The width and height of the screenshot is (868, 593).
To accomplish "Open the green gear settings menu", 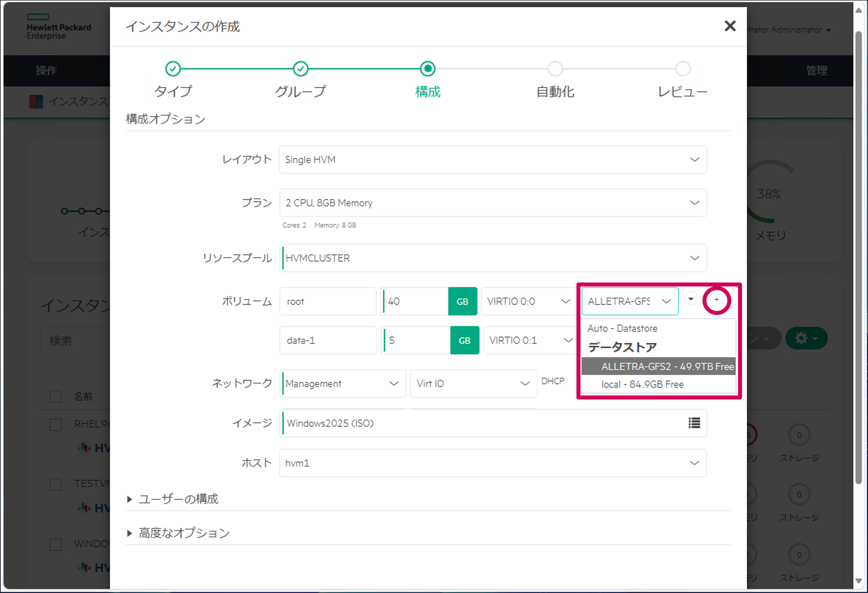I will coord(806,338).
